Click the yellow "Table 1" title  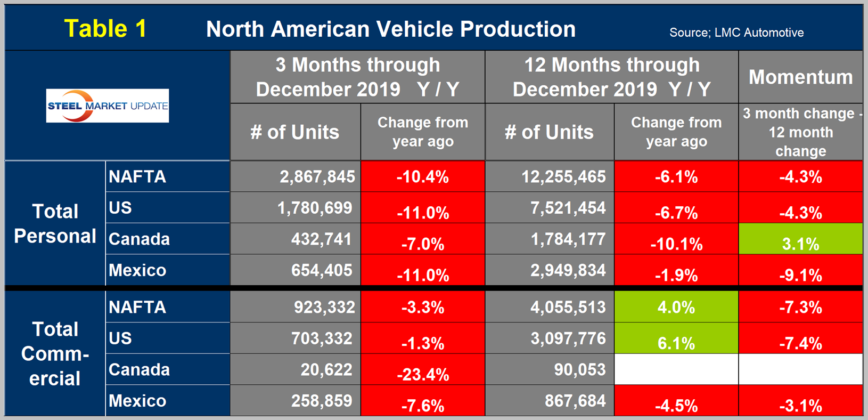coord(105,29)
